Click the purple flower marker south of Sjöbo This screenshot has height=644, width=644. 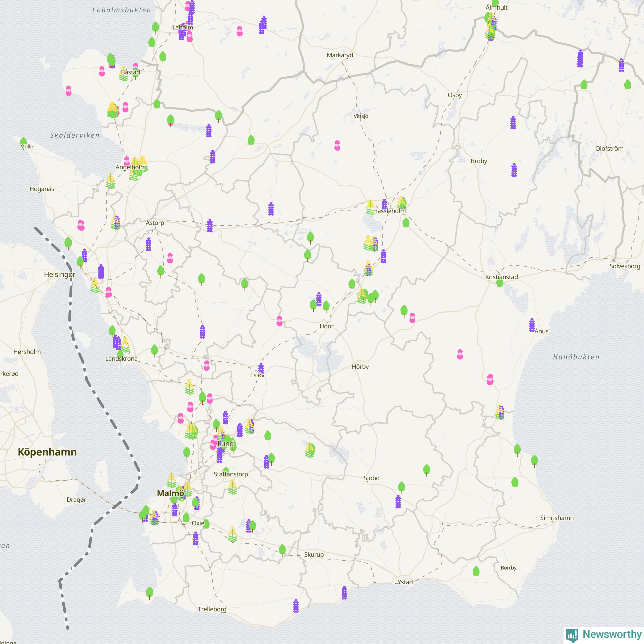pyautogui.click(x=398, y=502)
